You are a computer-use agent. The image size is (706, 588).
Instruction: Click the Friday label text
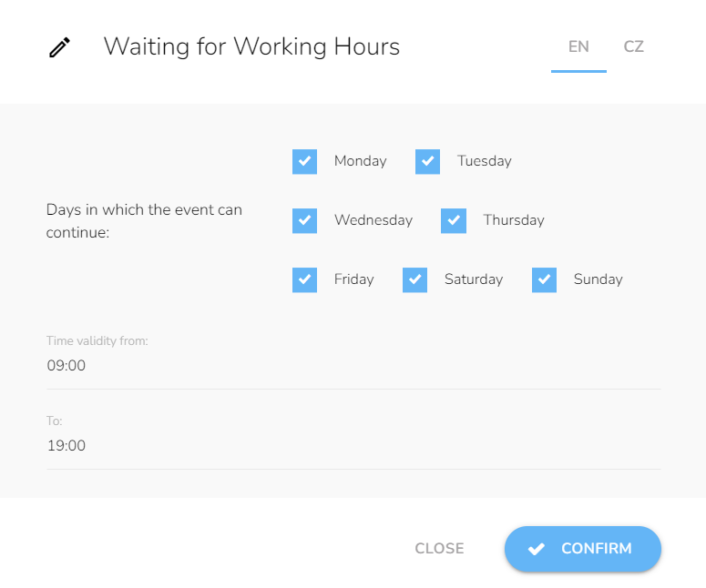(353, 279)
